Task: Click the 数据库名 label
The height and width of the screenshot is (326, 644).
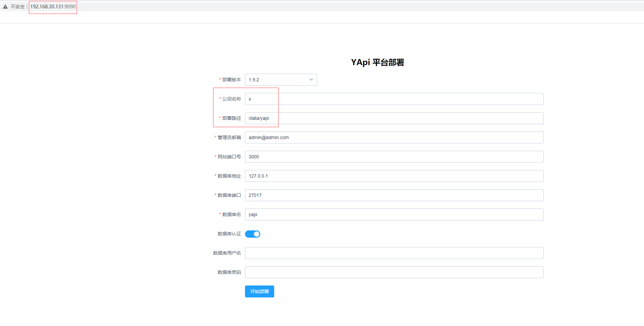Action: pos(232,214)
